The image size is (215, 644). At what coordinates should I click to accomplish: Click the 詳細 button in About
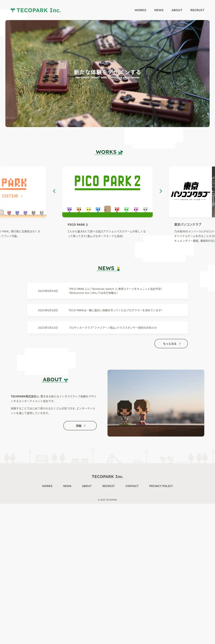pos(80,425)
